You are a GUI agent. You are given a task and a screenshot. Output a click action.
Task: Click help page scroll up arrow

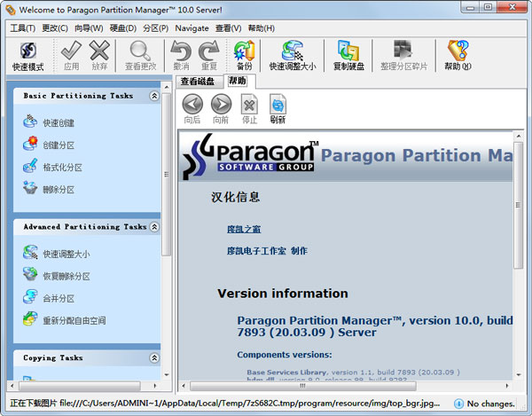[519, 136]
